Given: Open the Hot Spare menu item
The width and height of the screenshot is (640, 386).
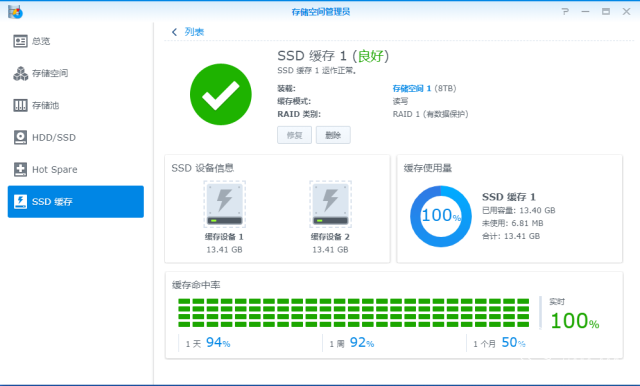Looking at the screenshot, I should coord(76,169).
